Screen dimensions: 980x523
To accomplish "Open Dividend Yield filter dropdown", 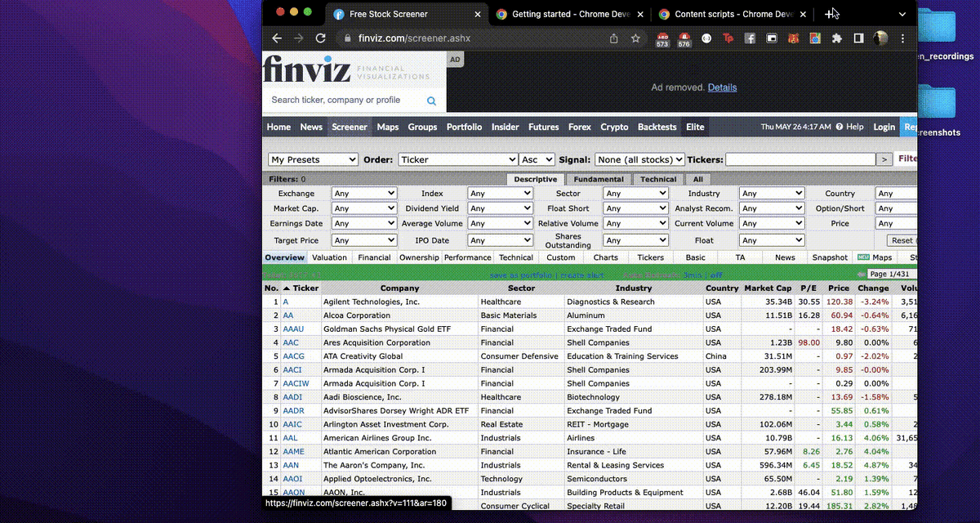I will point(501,208).
